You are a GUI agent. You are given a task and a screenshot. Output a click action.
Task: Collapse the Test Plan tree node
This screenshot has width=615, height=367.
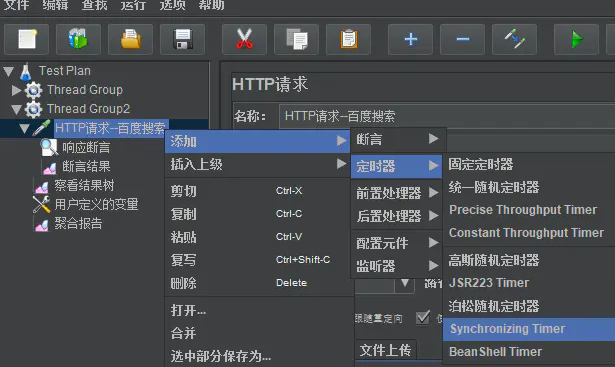coord(8,71)
